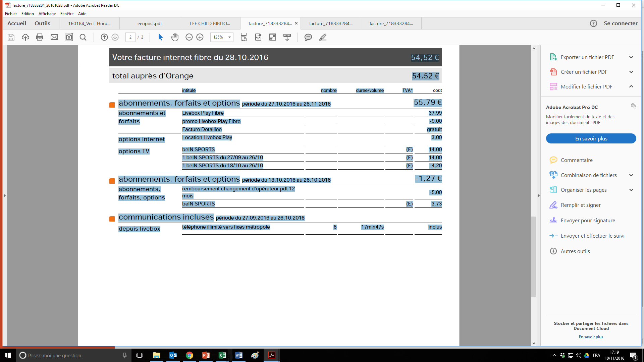Open the Find text magnifier tool

tap(83, 37)
